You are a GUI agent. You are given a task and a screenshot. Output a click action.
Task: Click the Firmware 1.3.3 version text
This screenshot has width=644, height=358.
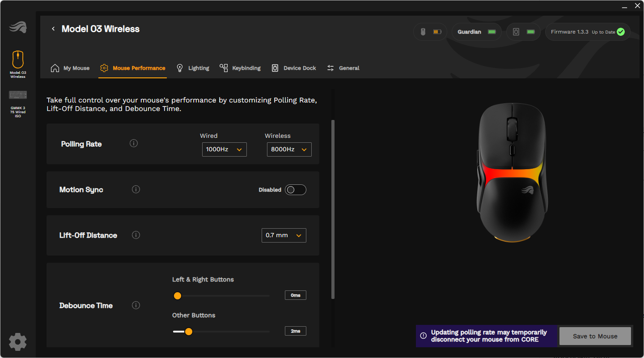pyautogui.click(x=570, y=32)
